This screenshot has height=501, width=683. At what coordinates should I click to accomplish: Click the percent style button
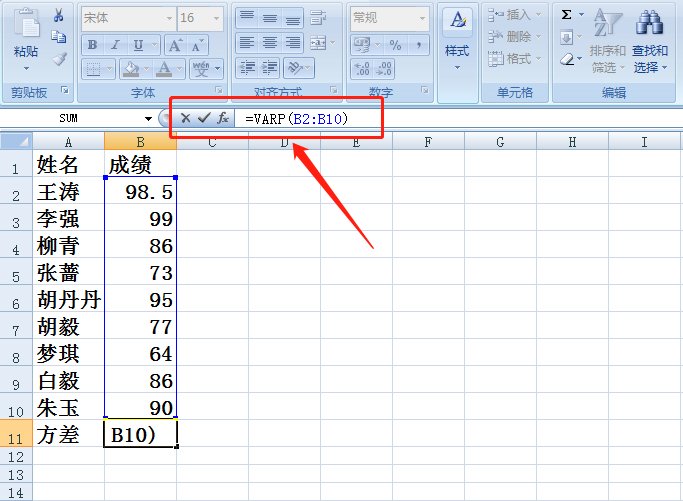coord(395,44)
